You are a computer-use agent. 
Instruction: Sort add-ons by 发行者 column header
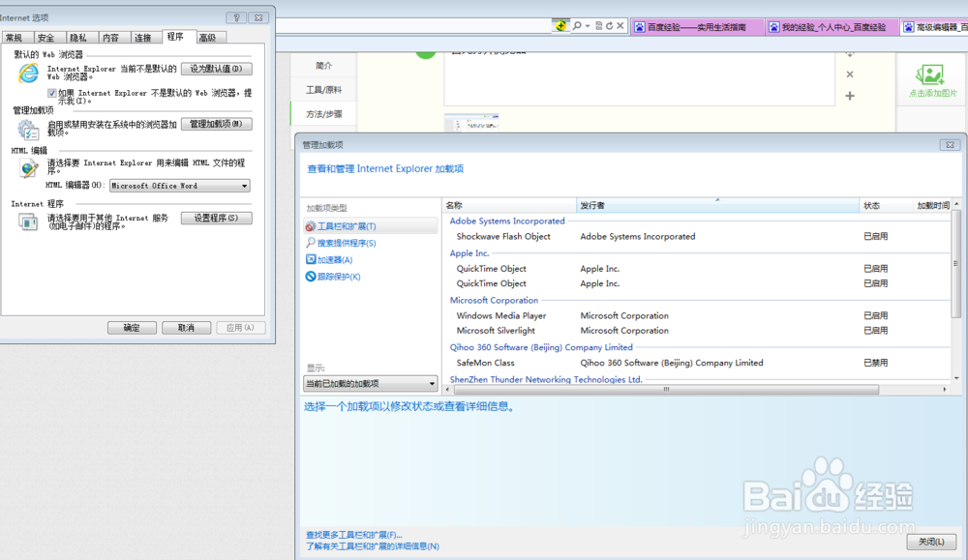(717, 205)
